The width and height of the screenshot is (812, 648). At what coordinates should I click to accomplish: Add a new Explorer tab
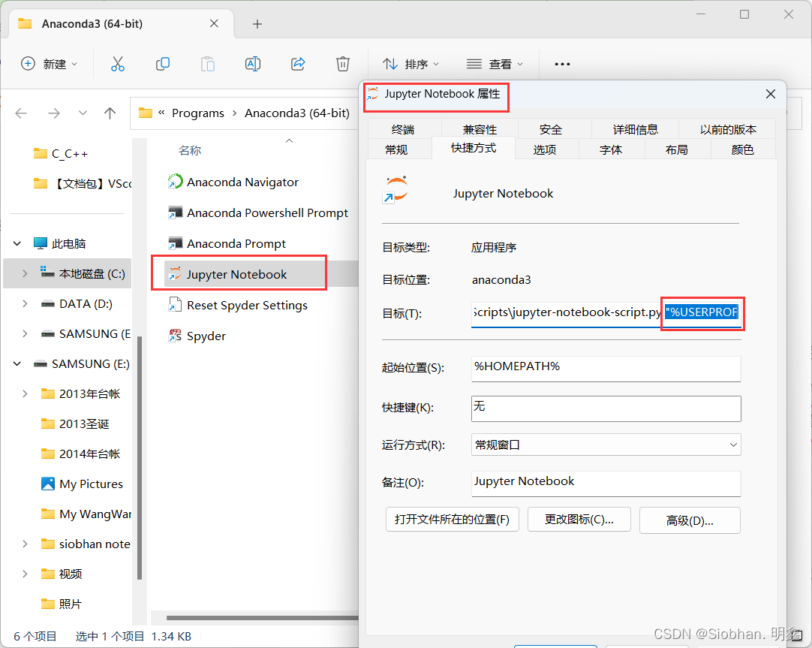pos(257,24)
